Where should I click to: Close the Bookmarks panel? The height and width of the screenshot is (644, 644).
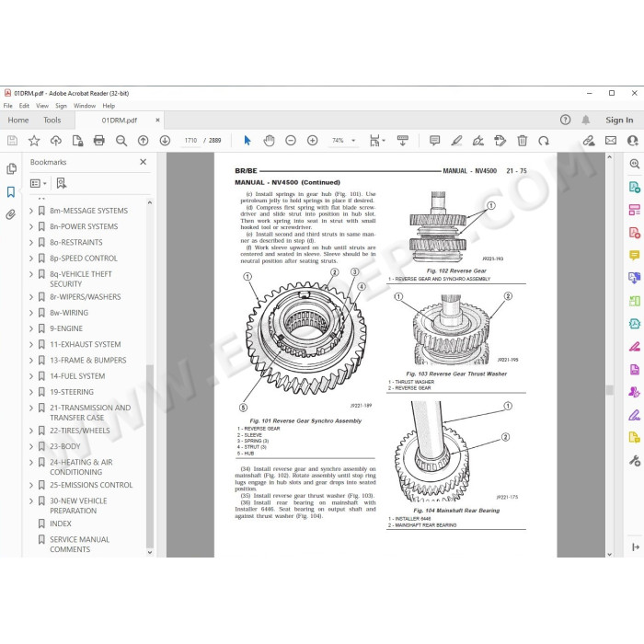(x=143, y=162)
